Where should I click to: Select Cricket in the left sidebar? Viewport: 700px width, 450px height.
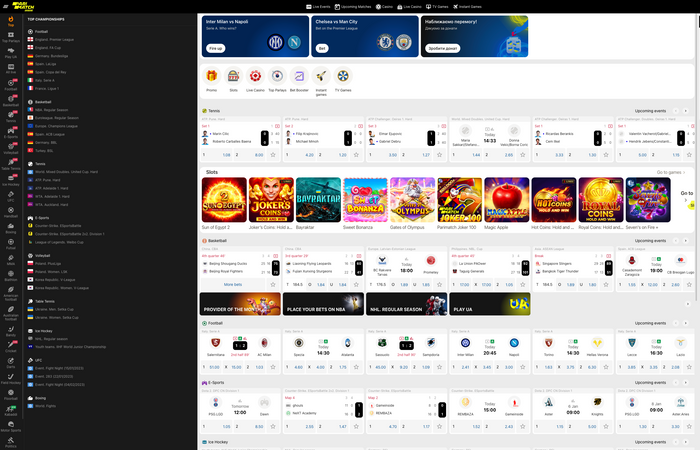[x=11, y=347]
